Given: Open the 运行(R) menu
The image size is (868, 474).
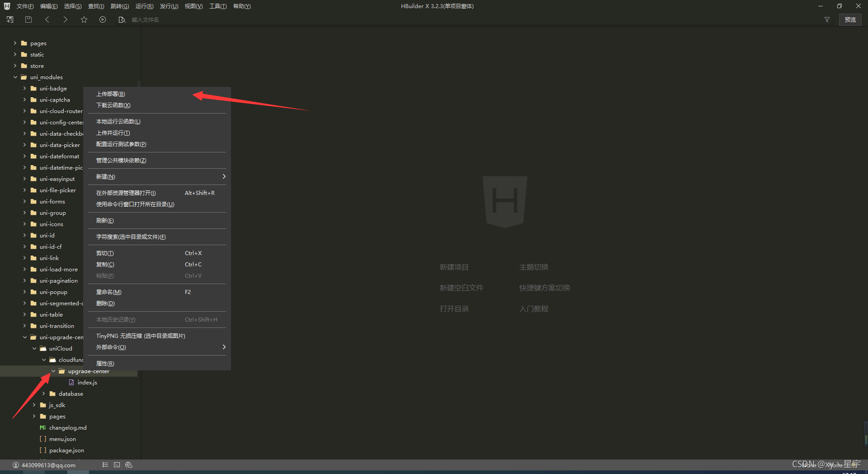Looking at the screenshot, I should point(144,6).
